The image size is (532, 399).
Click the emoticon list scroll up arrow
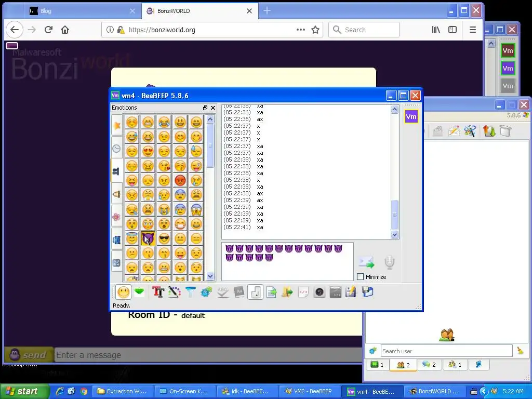tap(210, 119)
